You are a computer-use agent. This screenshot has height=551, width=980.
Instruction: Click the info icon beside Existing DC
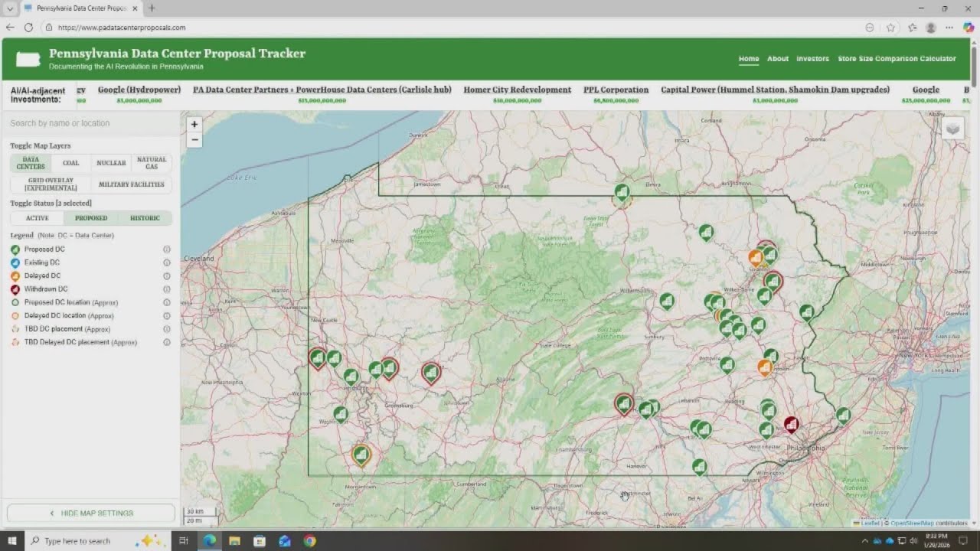click(166, 262)
